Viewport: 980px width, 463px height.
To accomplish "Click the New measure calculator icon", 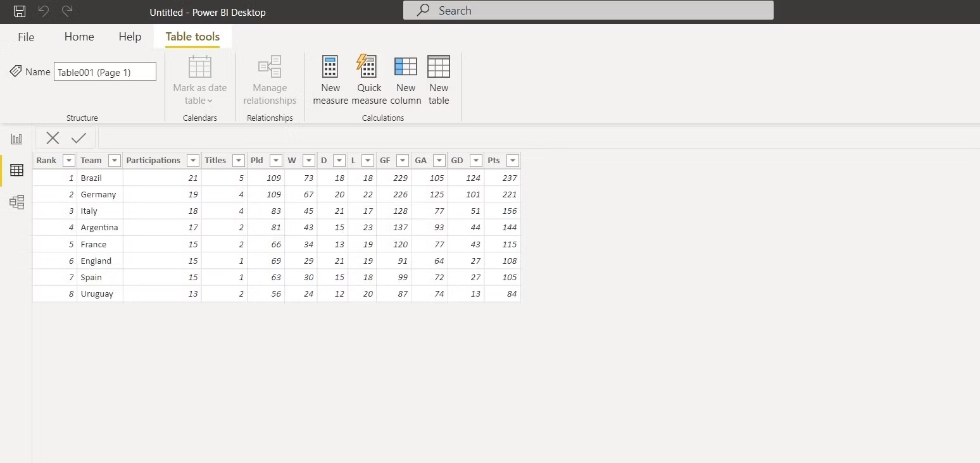I will [x=330, y=66].
